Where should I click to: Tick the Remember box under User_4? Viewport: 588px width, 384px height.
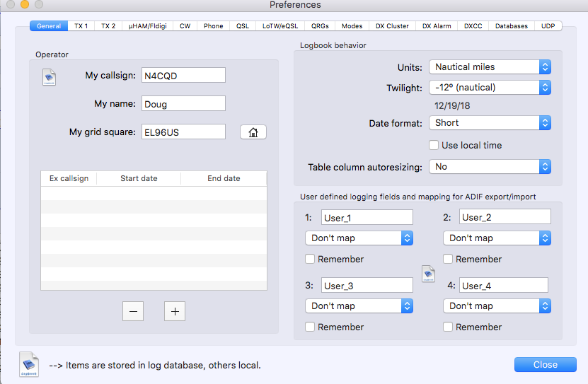point(448,327)
